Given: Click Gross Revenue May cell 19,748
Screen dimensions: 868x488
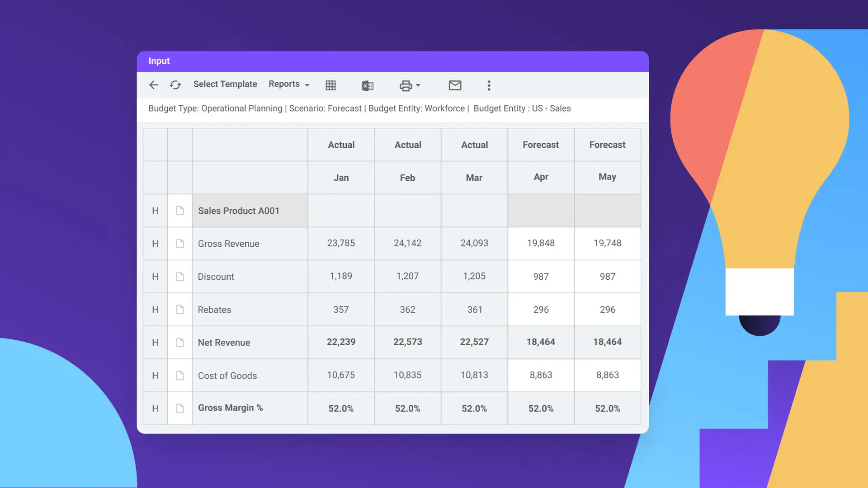Looking at the screenshot, I should (x=607, y=243).
